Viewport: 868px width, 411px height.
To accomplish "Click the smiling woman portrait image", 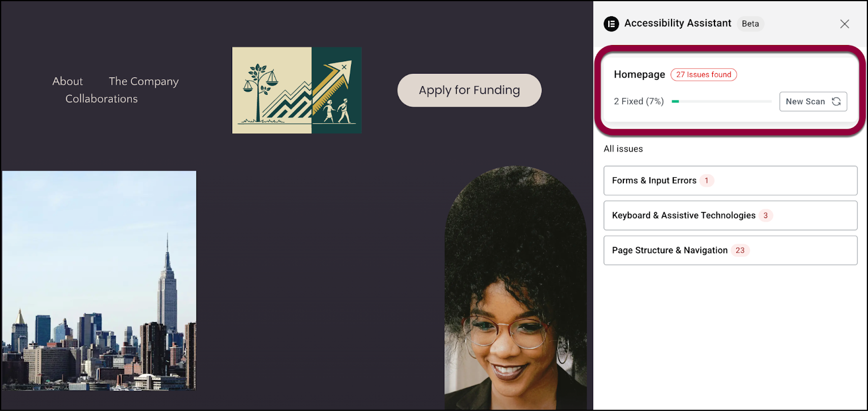I will tap(515, 287).
